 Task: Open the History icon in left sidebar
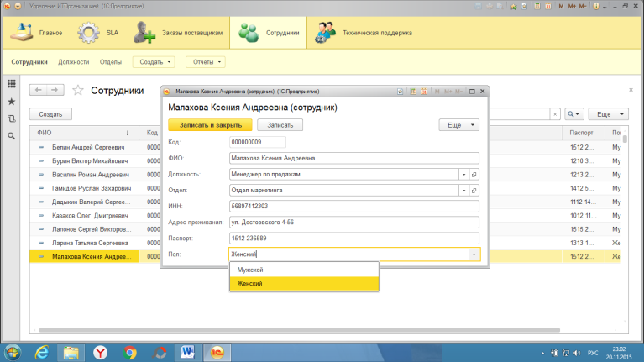pyautogui.click(x=12, y=118)
